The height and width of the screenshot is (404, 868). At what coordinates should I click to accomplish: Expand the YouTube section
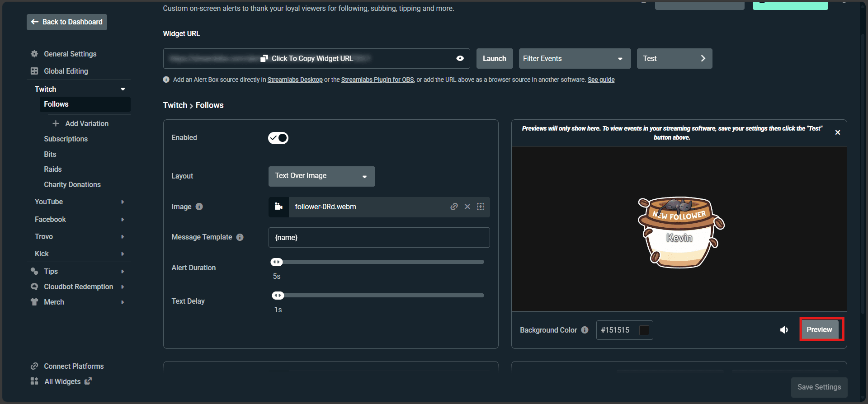coord(123,202)
